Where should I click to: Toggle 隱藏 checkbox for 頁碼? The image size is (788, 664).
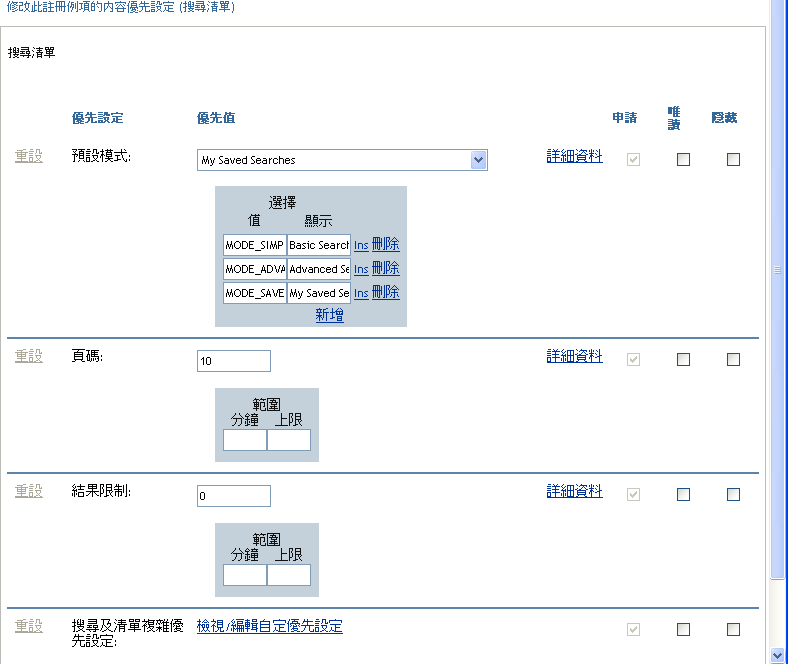click(x=733, y=359)
